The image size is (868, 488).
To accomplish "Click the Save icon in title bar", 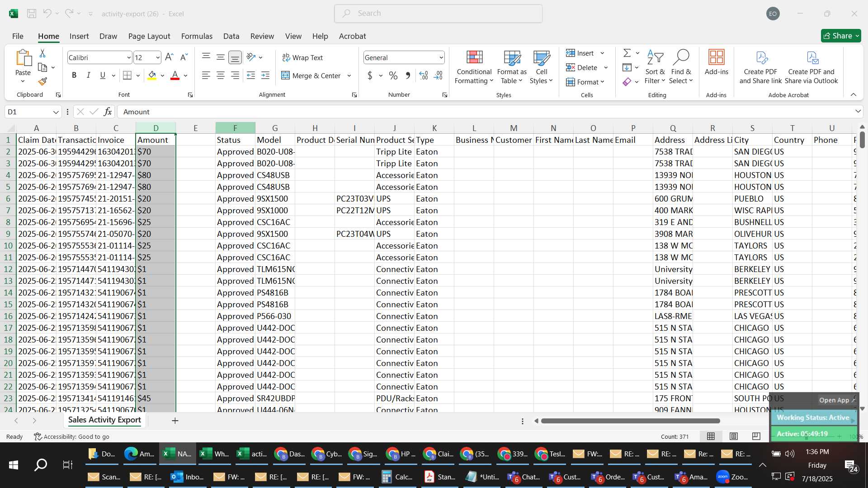I will (x=32, y=14).
